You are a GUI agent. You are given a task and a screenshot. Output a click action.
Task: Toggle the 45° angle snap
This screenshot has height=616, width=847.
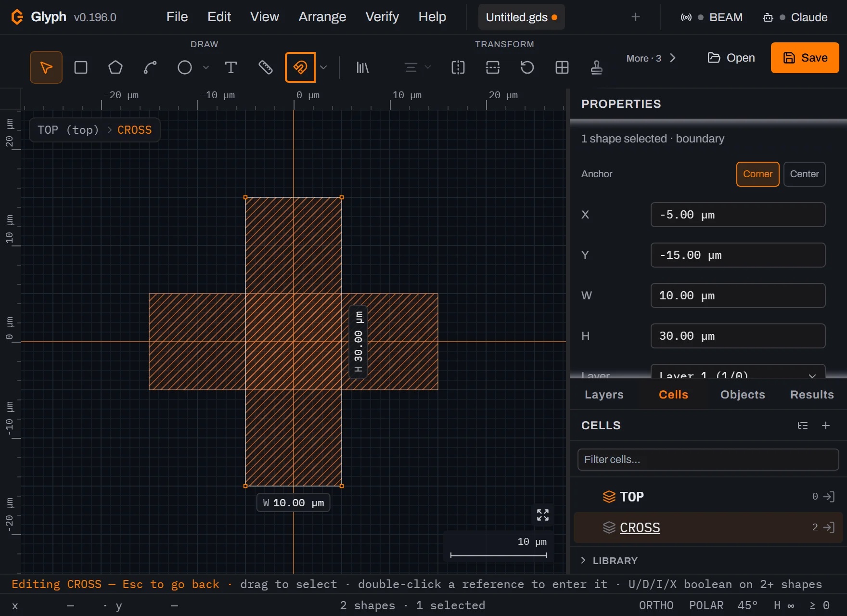747,605
